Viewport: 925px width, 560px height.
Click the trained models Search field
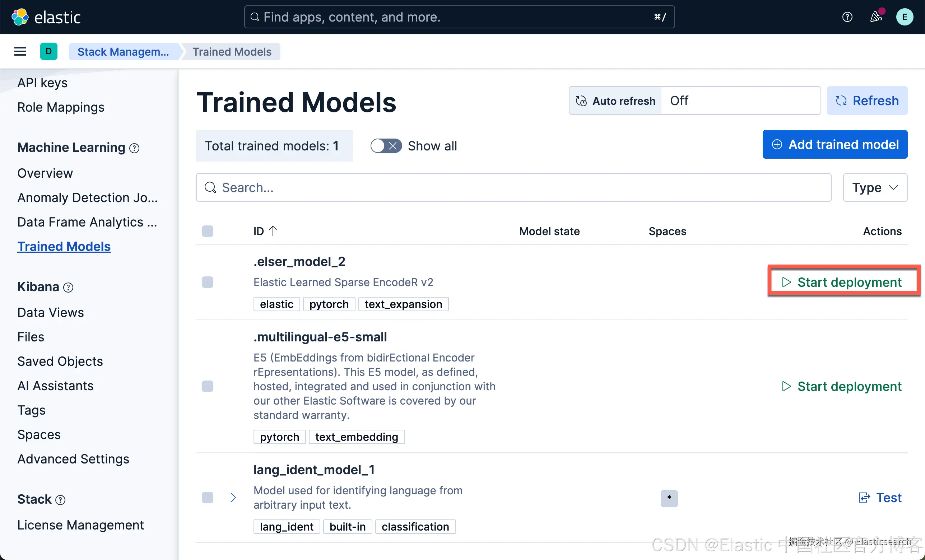click(513, 187)
